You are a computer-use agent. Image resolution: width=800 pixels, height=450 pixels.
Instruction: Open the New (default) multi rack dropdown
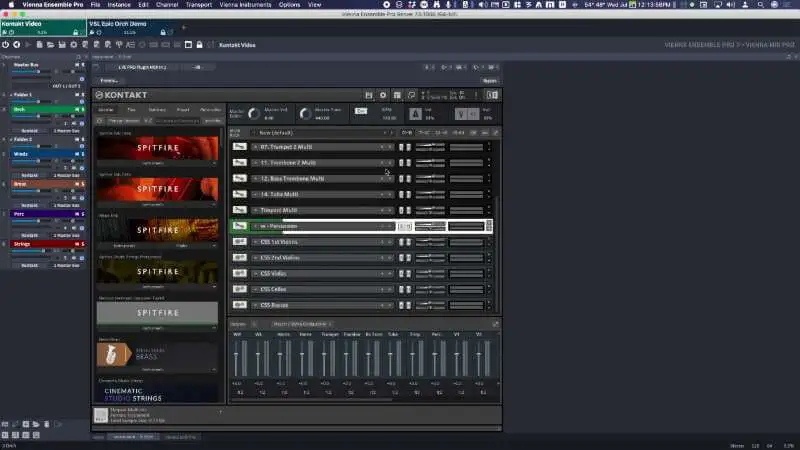[323, 133]
